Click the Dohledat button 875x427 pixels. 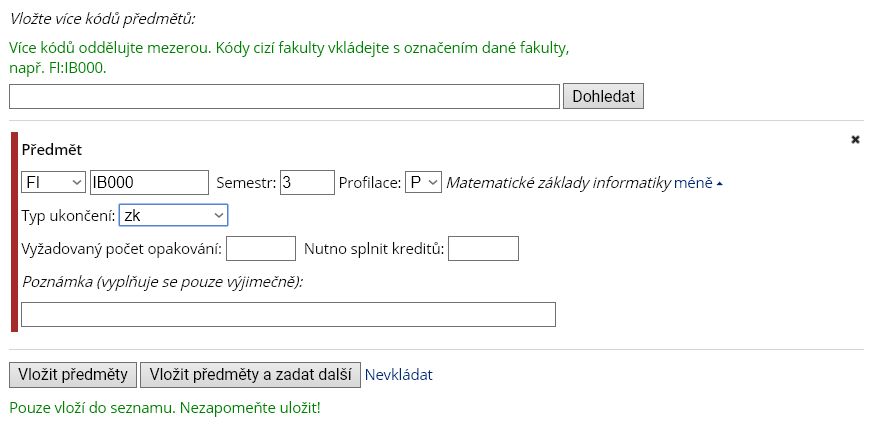click(604, 96)
